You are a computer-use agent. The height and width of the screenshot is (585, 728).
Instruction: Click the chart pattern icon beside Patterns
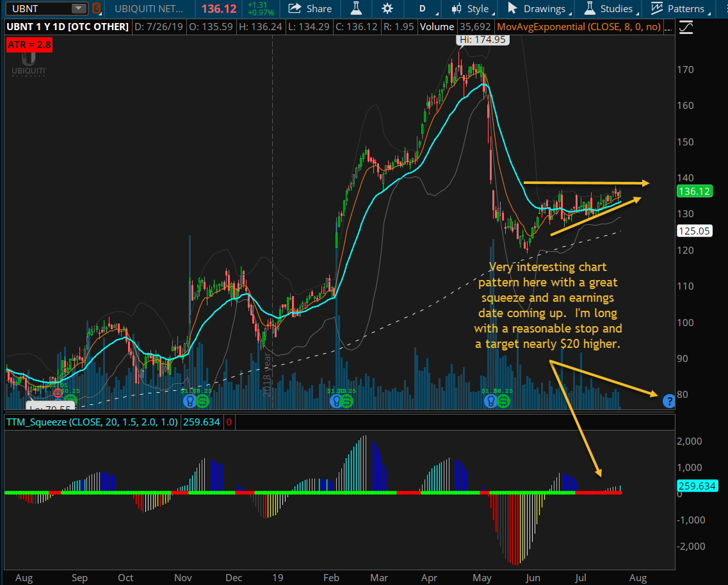click(x=656, y=8)
